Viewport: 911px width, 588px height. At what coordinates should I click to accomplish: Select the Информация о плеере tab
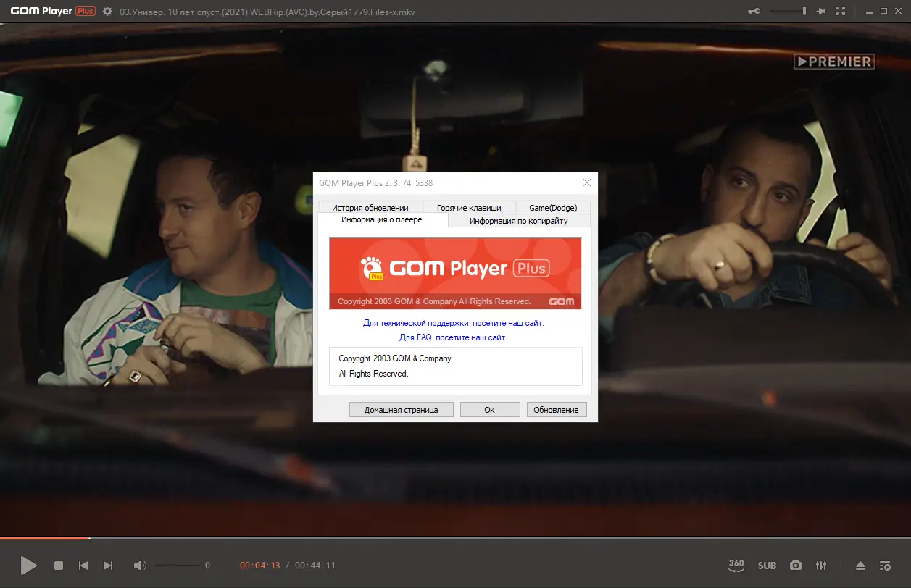click(x=382, y=219)
